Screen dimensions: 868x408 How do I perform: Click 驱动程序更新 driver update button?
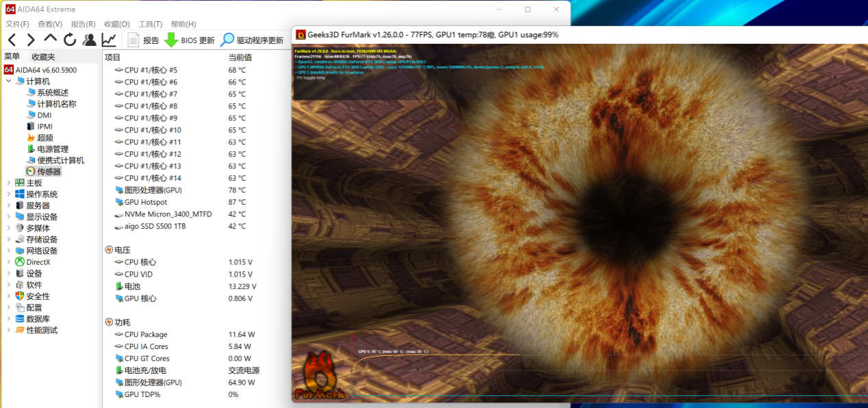tap(252, 40)
